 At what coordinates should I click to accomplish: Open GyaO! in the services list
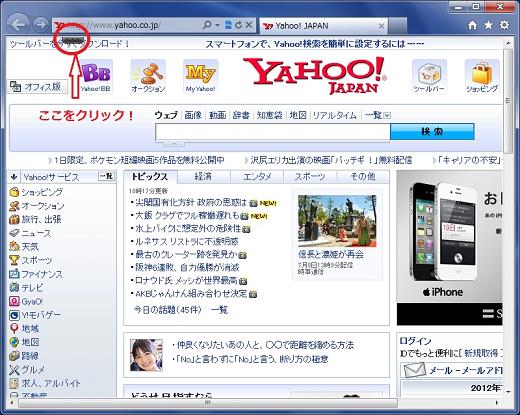32,301
